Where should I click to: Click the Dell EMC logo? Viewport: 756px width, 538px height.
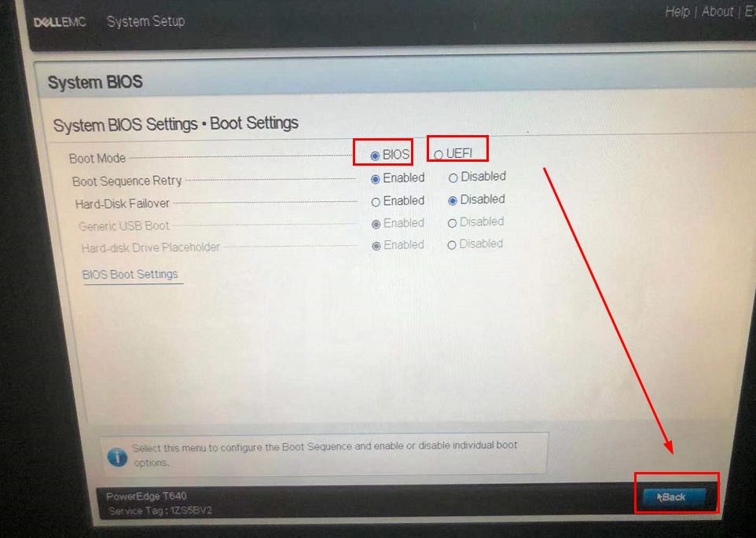60,22
